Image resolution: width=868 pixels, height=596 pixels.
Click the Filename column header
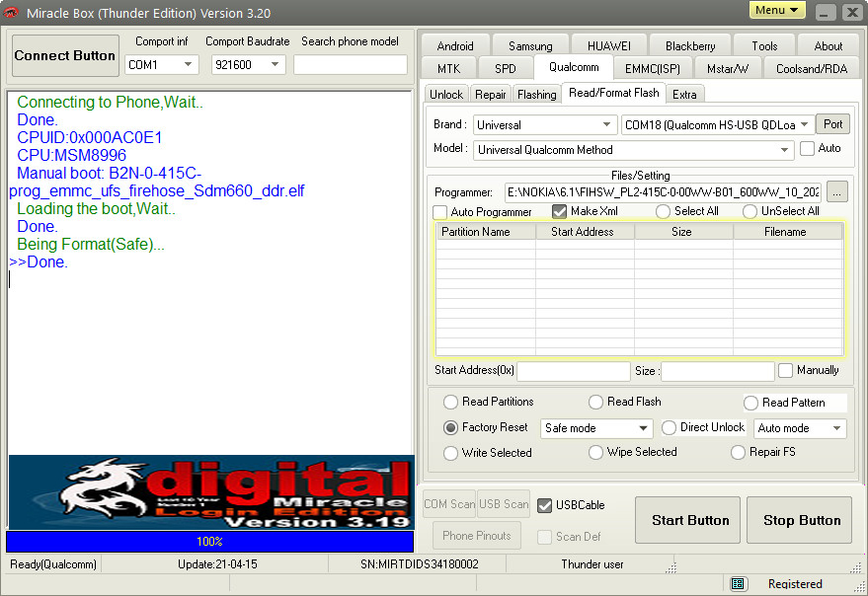pos(788,232)
